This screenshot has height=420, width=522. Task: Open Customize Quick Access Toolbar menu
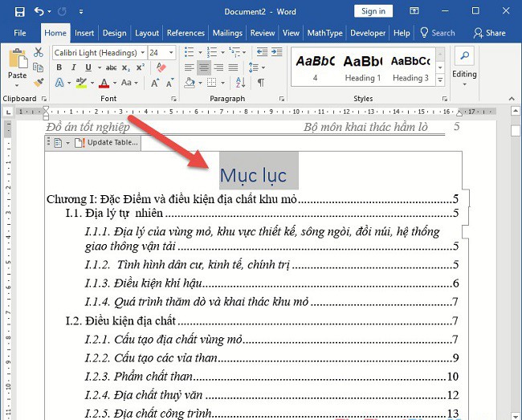tap(81, 12)
